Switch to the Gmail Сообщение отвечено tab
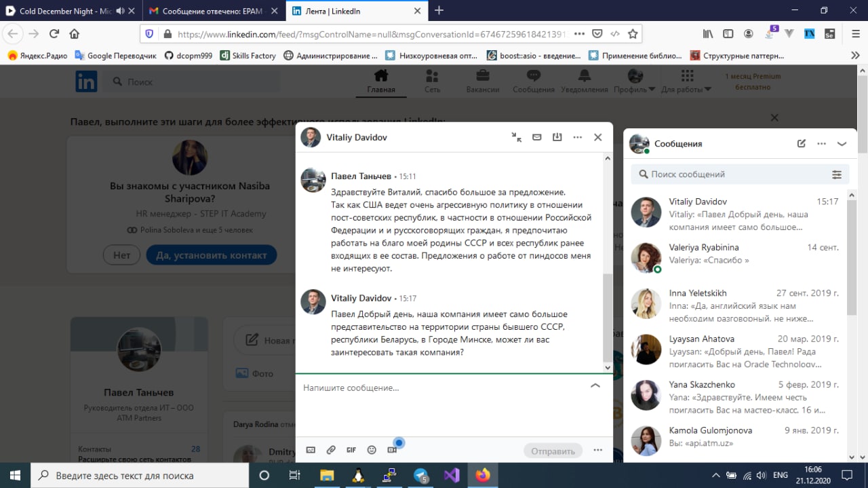 214,11
